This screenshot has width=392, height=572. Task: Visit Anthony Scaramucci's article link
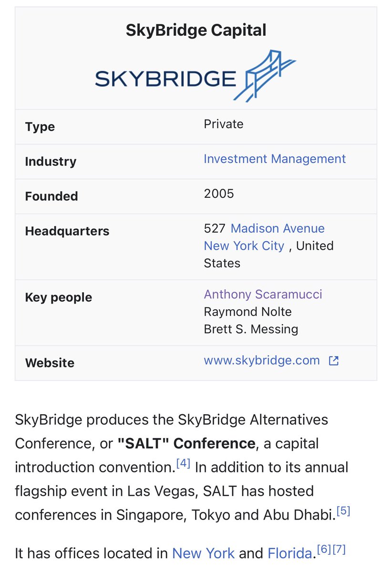263,294
